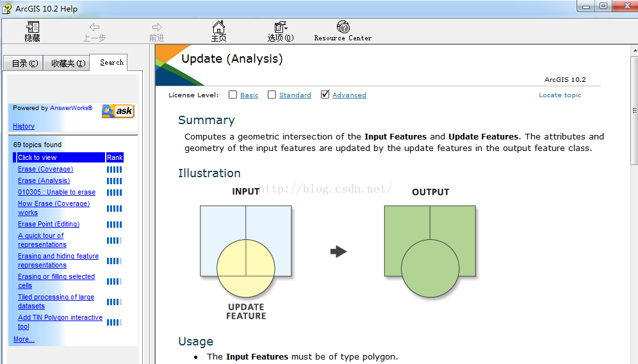Click the Forward (前进) arrow icon
This screenshot has height=364, width=638.
point(157,28)
